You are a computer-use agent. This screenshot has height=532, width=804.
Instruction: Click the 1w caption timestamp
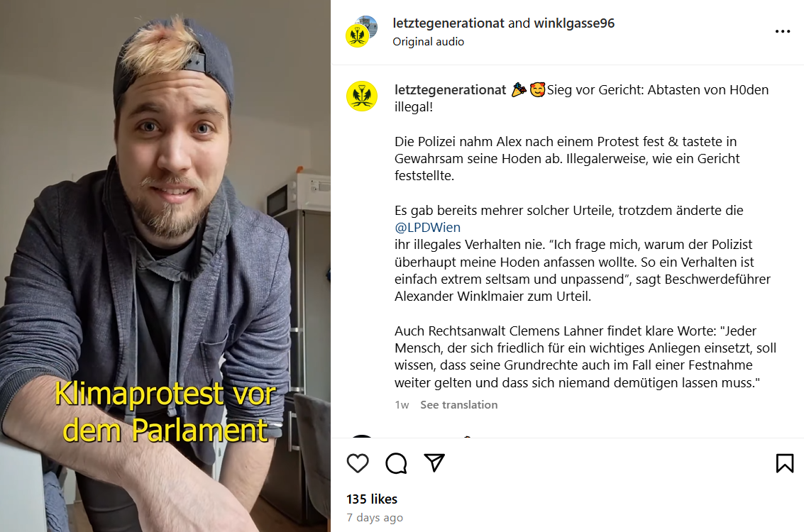point(402,405)
